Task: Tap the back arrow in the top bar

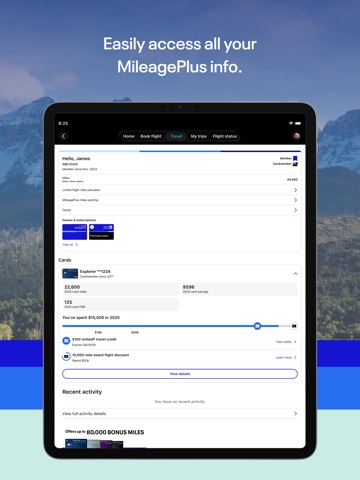Action: [x=63, y=136]
